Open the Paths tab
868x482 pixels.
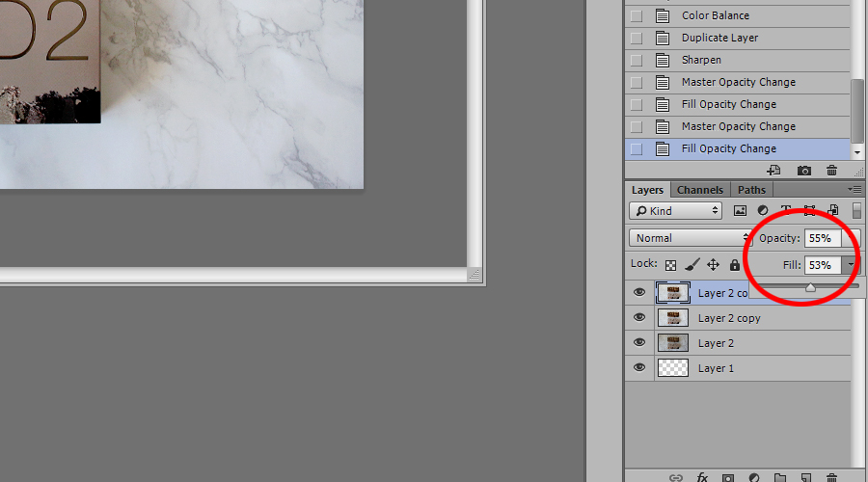pyautogui.click(x=751, y=190)
